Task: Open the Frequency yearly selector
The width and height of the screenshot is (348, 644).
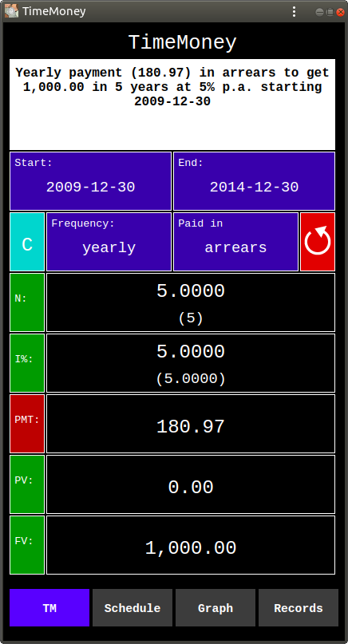Action: tap(109, 242)
